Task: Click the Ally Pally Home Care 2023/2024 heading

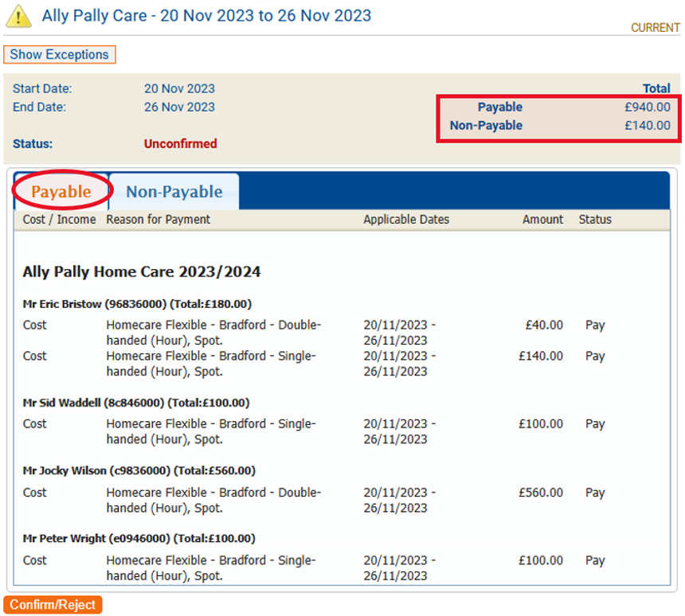Action: pyautogui.click(x=142, y=272)
